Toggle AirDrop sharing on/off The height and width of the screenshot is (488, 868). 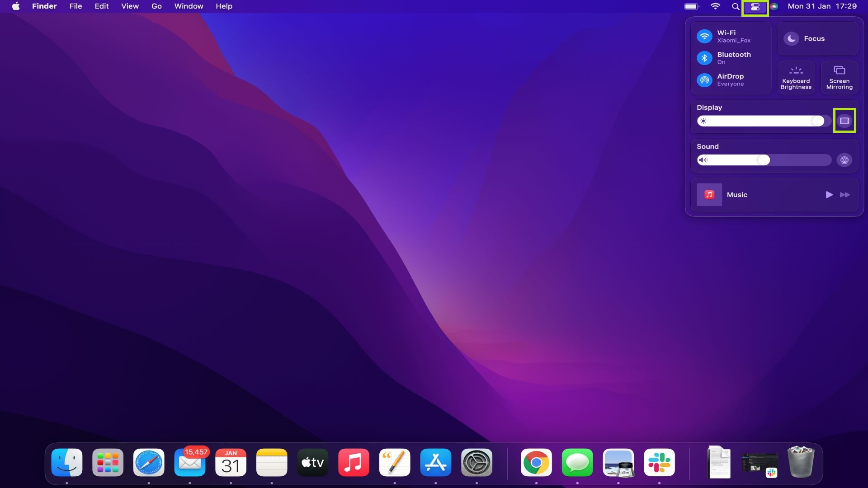tap(705, 79)
